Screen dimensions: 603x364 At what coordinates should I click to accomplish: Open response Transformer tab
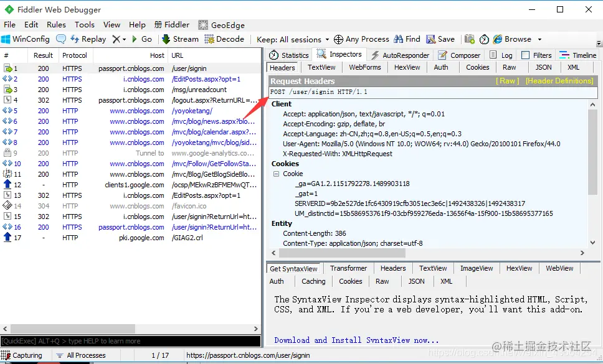348,268
